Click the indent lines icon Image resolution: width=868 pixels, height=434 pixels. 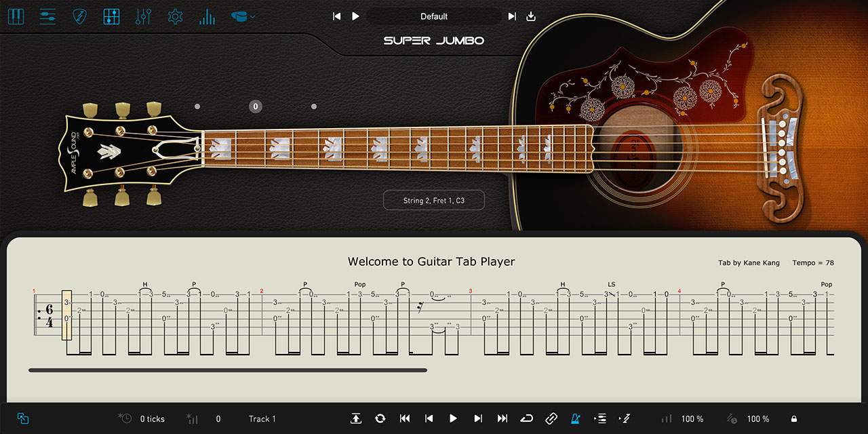pyautogui.click(x=600, y=419)
